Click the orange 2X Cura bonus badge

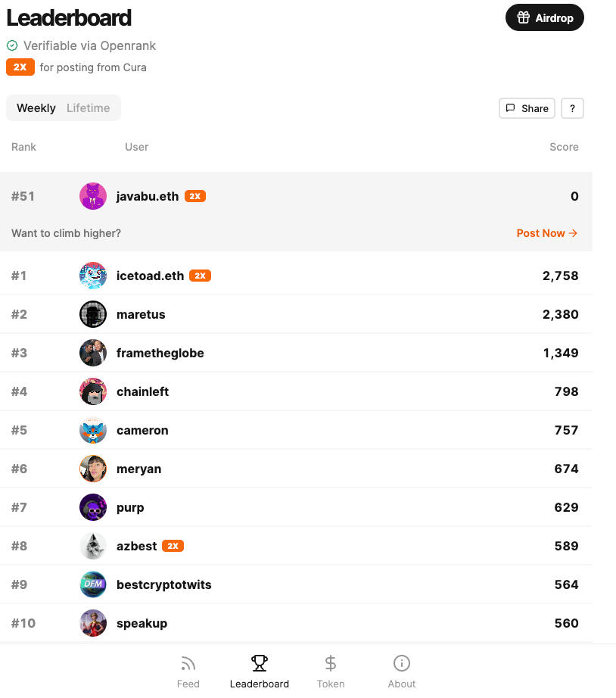tap(20, 67)
